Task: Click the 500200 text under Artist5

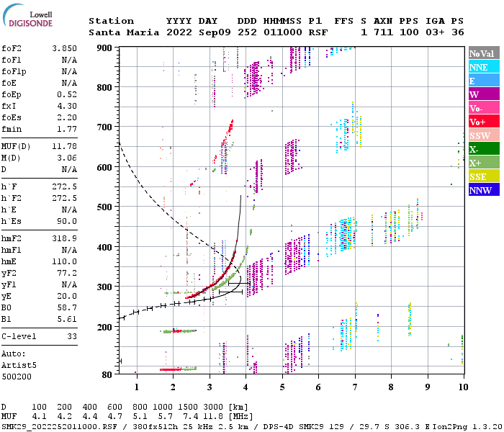Action: click(17, 377)
